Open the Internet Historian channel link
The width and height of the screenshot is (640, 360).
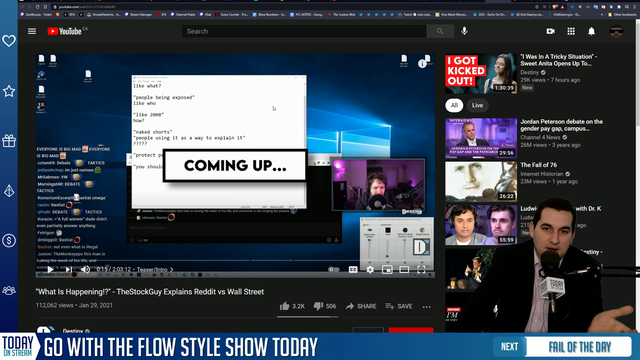click(542, 174)
